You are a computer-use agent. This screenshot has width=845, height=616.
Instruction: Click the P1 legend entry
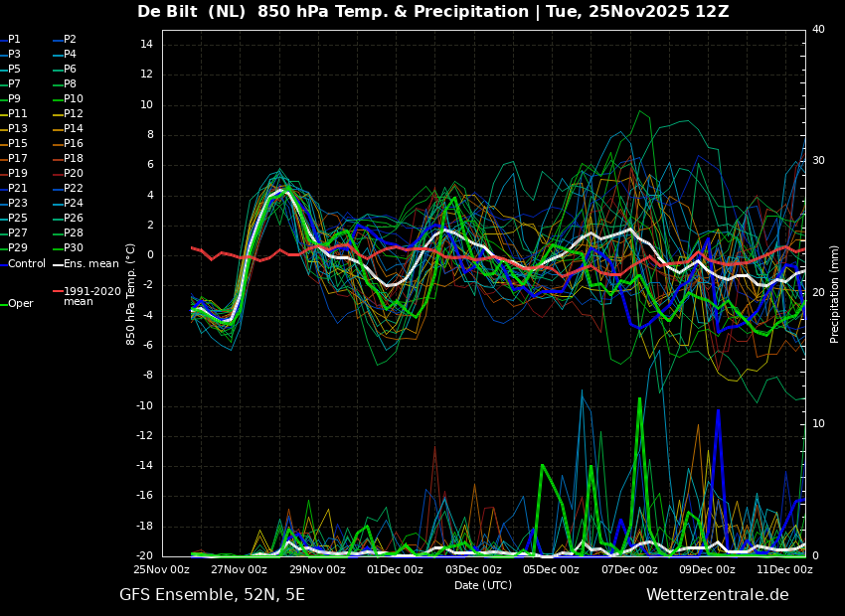point(10,40)
